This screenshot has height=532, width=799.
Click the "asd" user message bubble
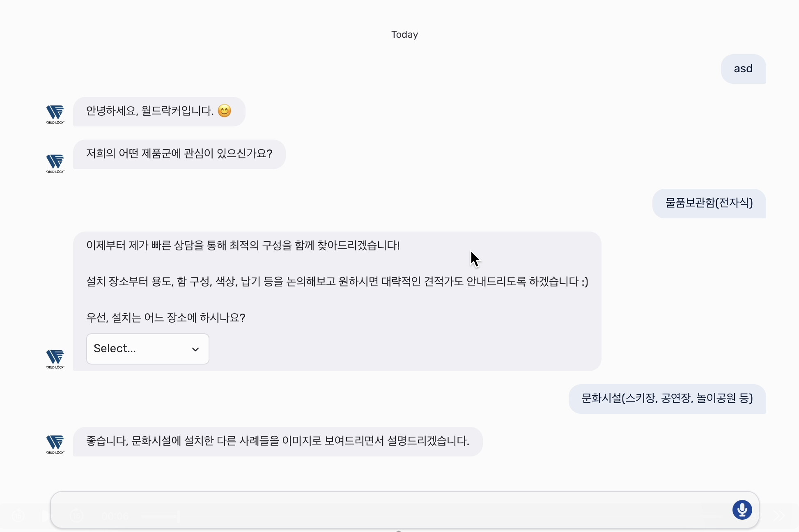(743, 69)
